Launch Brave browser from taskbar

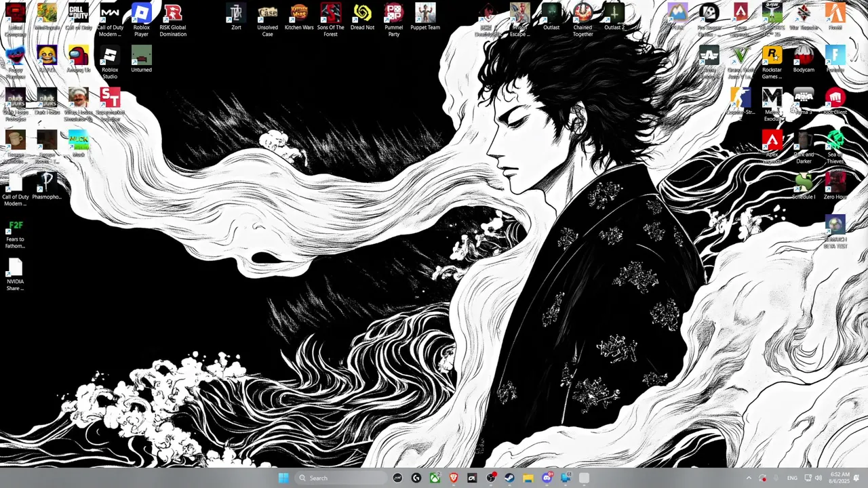click(454, 478)
